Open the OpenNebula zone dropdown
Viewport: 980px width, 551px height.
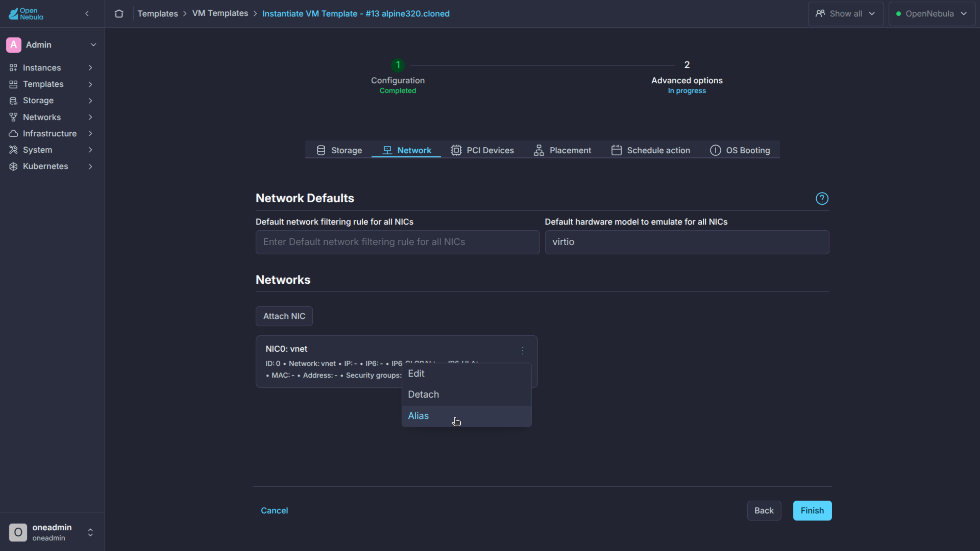(932, 14)
